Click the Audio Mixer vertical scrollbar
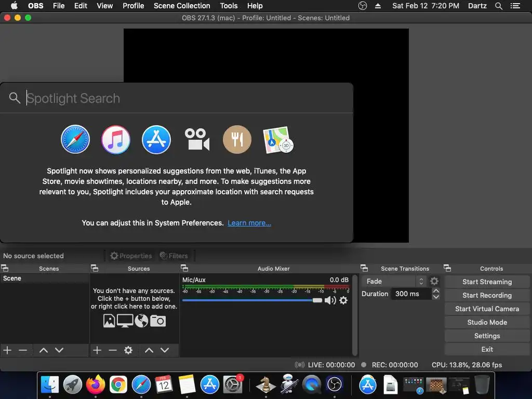Viewport: 532px width, 399px height. coord(354,315)
